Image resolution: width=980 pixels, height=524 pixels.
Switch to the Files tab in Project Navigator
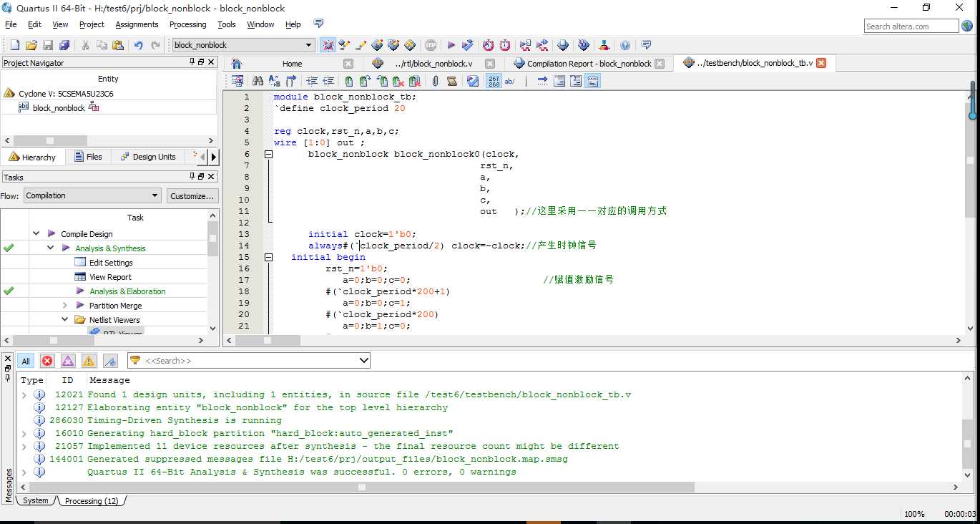tap(87, 157)
